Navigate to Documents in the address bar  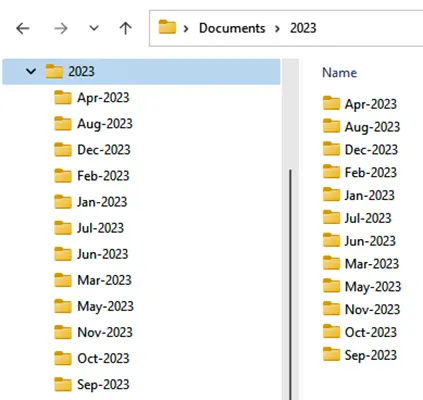[x=232, y=28]
